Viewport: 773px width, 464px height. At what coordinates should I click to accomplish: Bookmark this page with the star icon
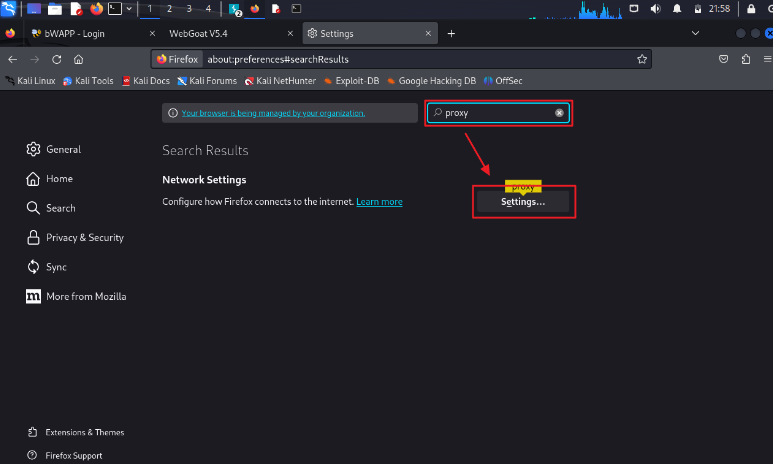(x=641, y=60)
